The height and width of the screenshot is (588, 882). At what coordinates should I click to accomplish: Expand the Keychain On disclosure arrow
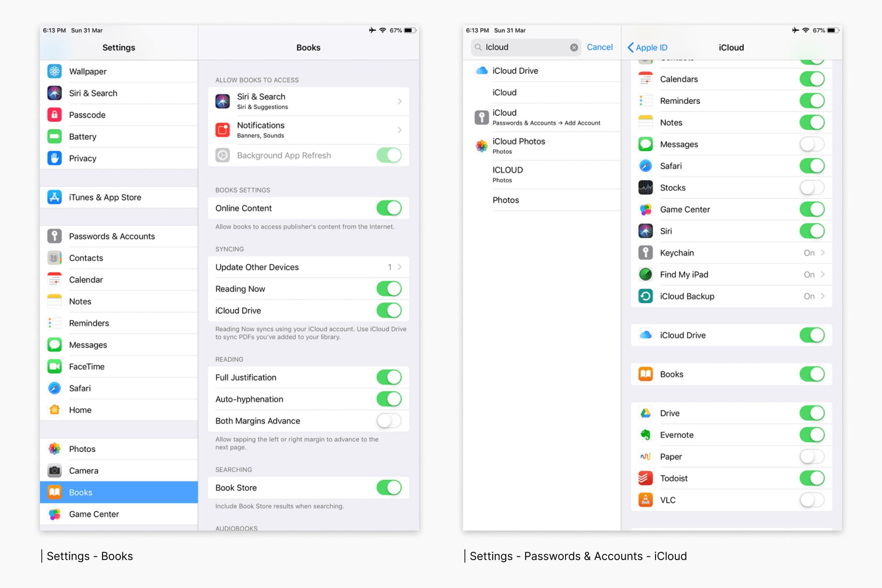(x=822, y=253)
